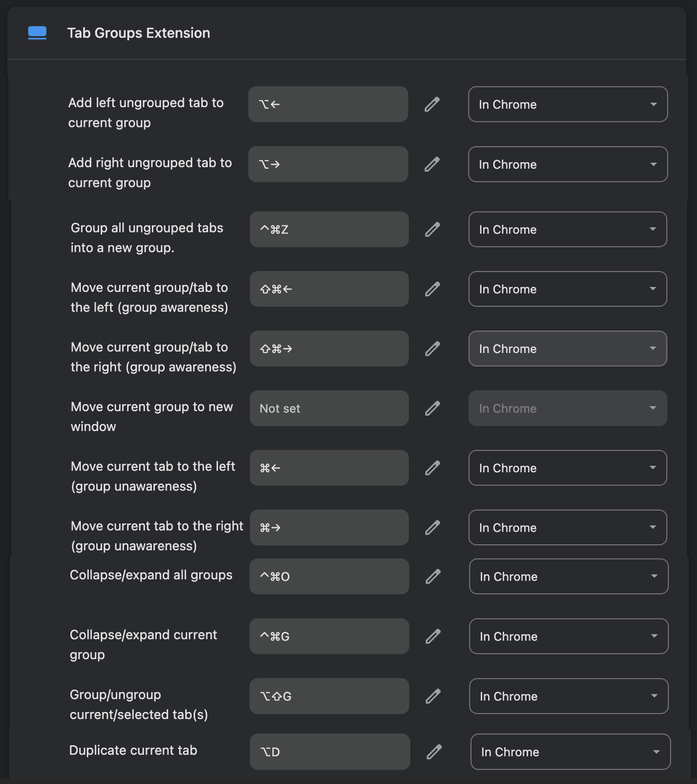Screen dimensions: 697x784
Task: Edit shortcut for Duplicate current tab
Action: pos(435,752)
